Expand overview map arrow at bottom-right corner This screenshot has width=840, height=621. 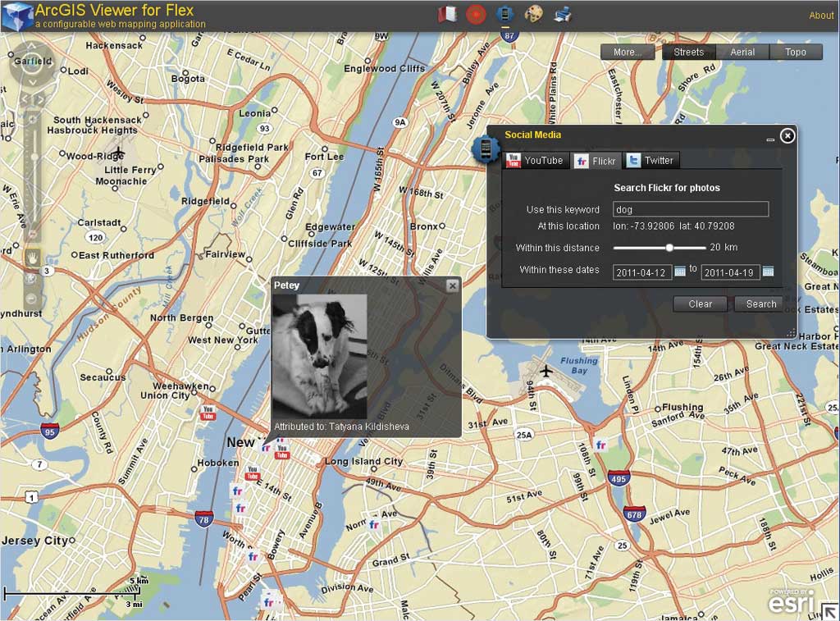tap(830, 611)
